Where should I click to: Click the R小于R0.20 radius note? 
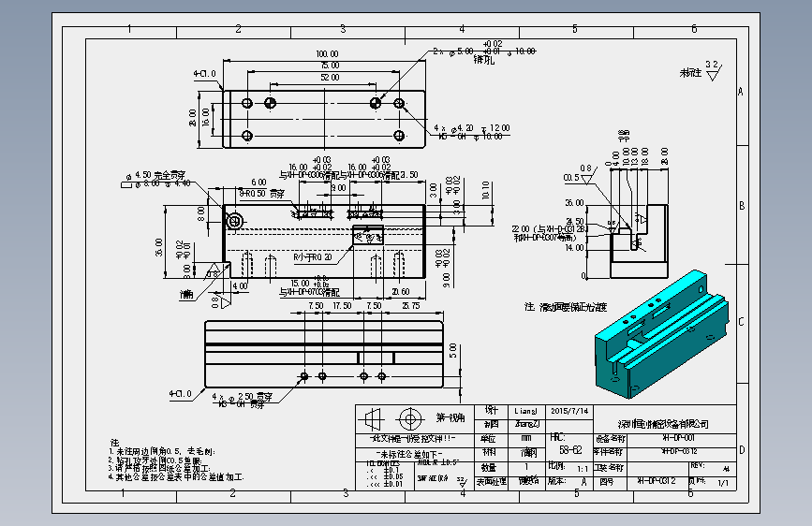312,257
